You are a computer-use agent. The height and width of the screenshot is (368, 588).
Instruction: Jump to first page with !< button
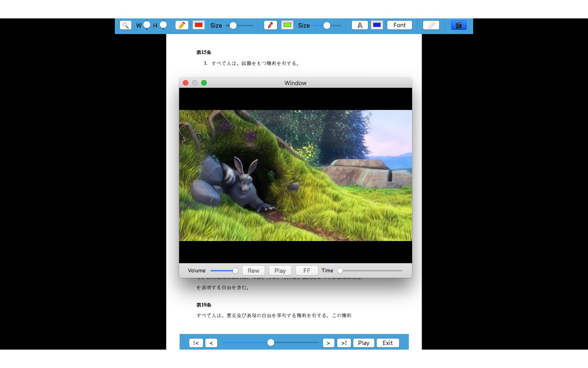(196, 343)
